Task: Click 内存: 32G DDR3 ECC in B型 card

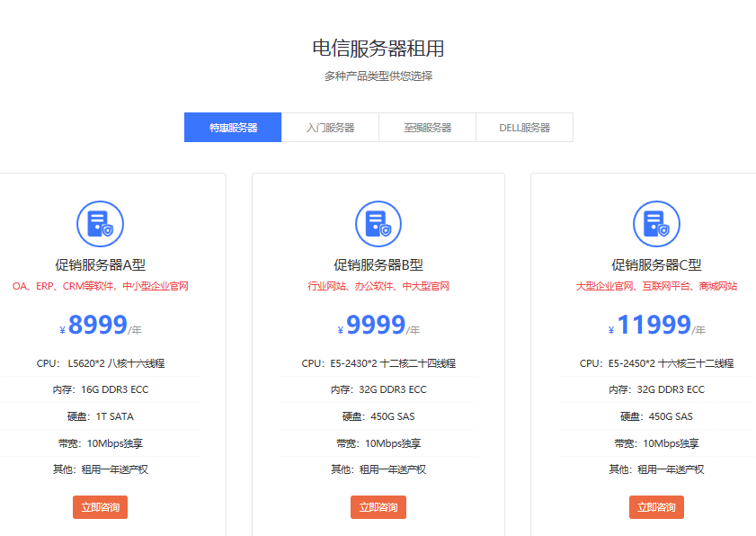Action: coord(378,389)
